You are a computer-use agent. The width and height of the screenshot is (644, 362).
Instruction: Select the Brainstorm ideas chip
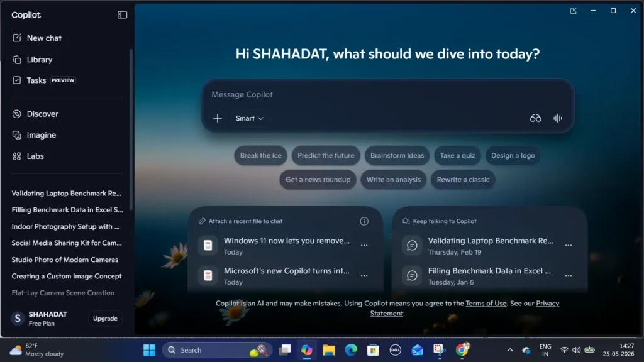coord(397,156)
